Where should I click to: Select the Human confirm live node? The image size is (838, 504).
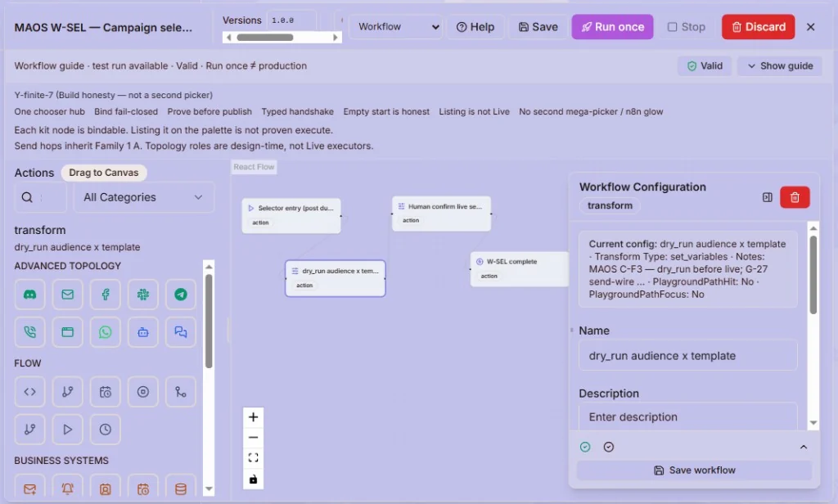click(x=441, y=214)
